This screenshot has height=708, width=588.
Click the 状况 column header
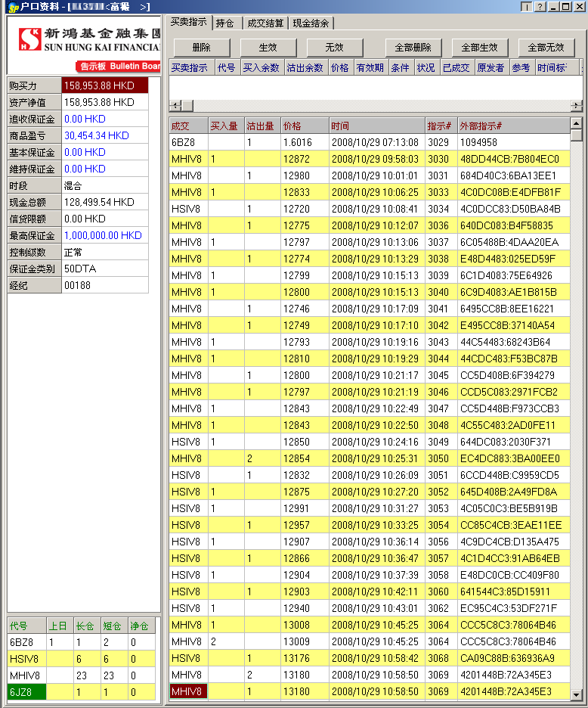426,68
